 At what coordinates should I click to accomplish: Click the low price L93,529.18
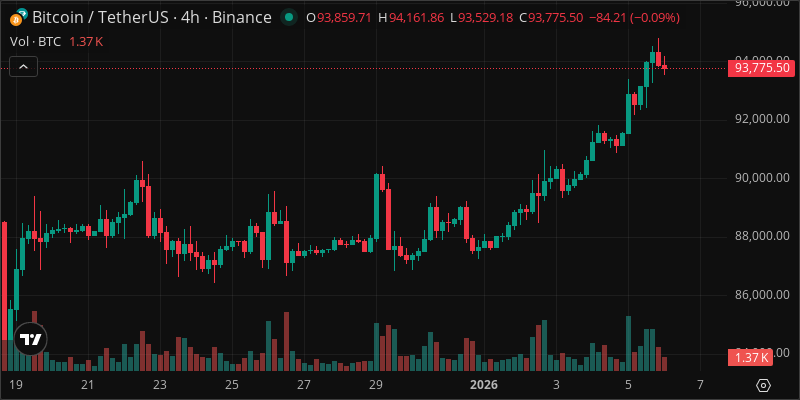point(482,18)
